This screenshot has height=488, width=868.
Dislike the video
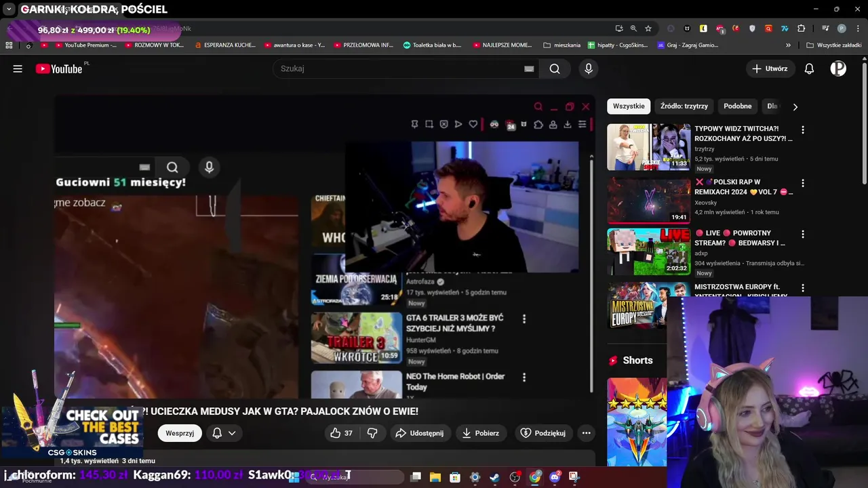click(372, 433)
